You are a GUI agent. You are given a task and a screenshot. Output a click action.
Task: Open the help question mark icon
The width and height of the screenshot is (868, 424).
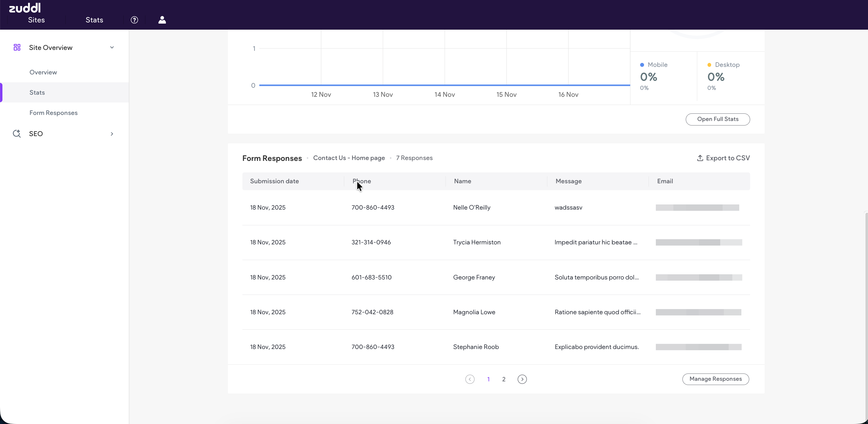coord(134,20)
